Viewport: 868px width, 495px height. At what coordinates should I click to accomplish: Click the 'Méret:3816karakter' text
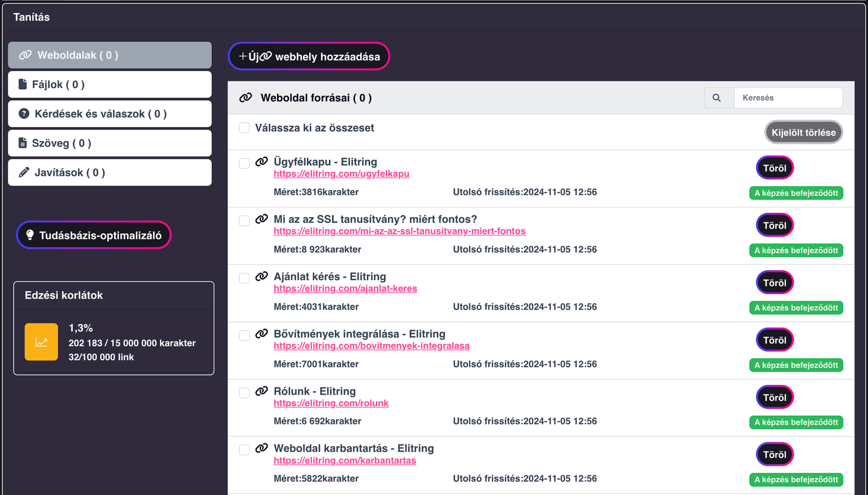click(316, 192)
